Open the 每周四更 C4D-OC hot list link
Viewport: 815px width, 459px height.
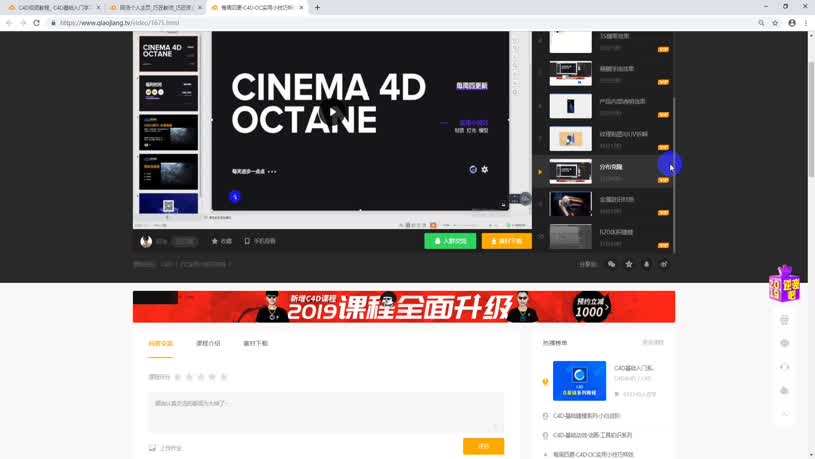click(593, 454)
